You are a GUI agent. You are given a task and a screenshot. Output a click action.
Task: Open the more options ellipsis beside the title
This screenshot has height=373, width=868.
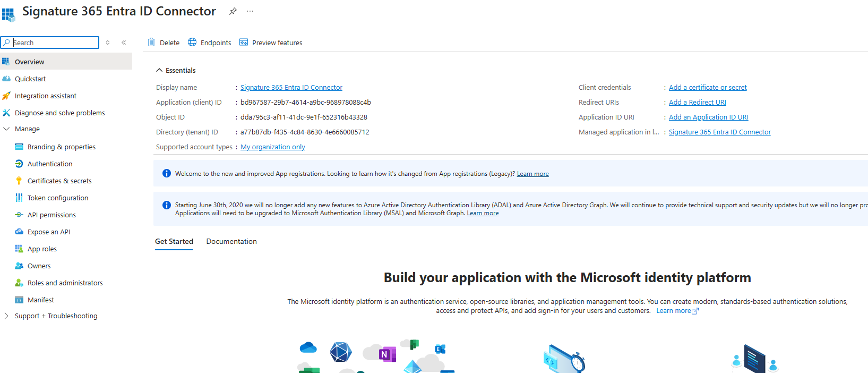(250, 11)
